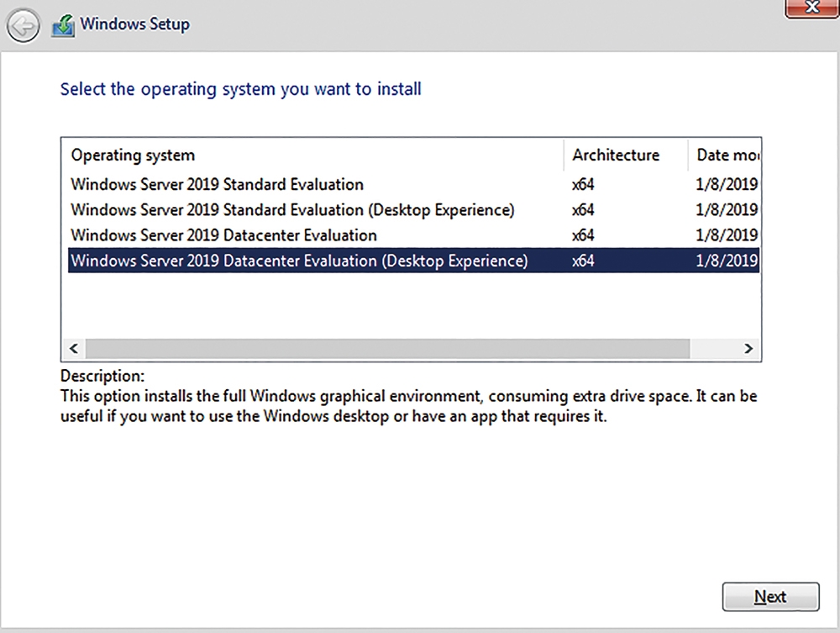The image size is (840, 633).
Task: Click the horizontal scrollbar thumb
Action: pyautogui.click(x=387, y=348)
